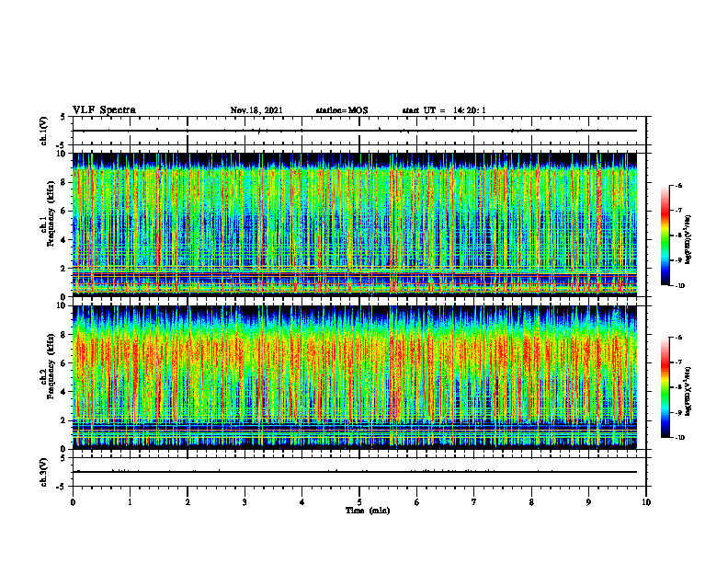This screenshot has height=563, width=728.
Task: Click the time axis tick label "4"
Action: tap(301, 502)
